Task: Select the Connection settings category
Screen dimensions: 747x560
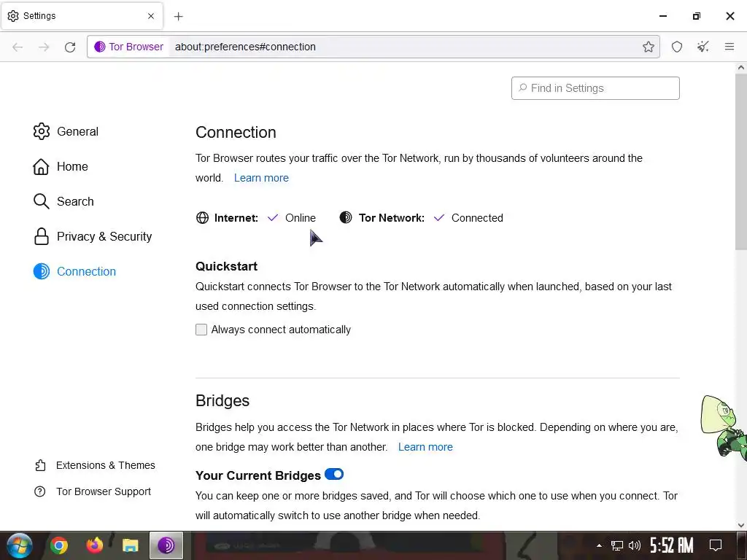Action: tap(74, 271)
